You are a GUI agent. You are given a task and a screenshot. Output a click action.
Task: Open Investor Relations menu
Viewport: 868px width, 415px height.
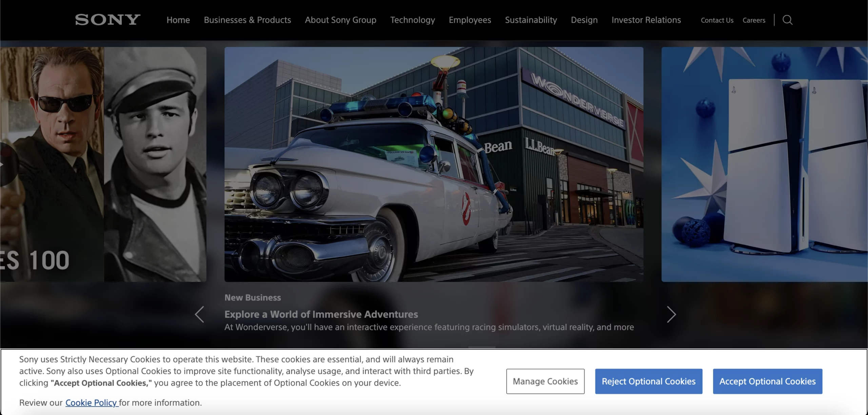(x=646, y=20)
